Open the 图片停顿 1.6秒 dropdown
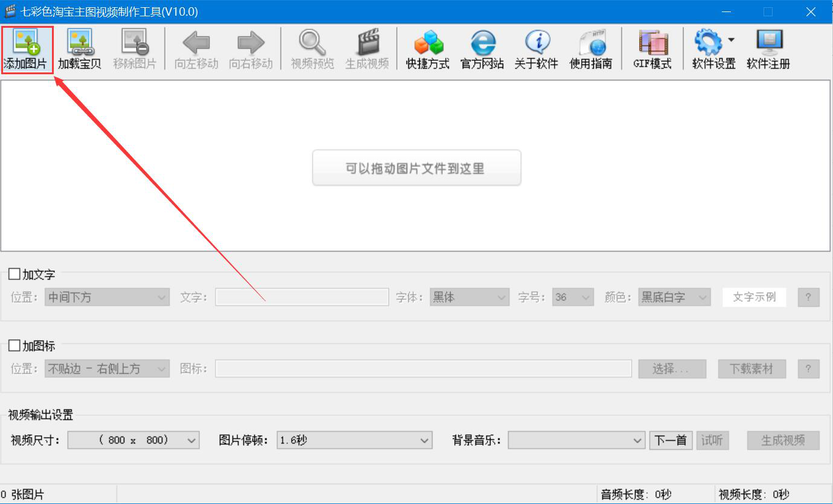Image resolution: width=833 pixels, height=504 pixels. pos(355,440)
